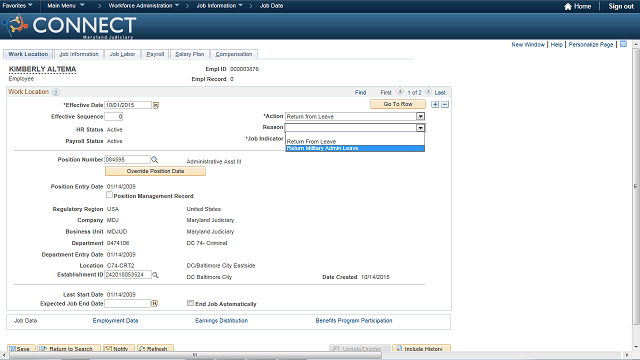This screenshot has height=360, width=640.
Task: Open the Compensation tab
Action: click(234, 54)
